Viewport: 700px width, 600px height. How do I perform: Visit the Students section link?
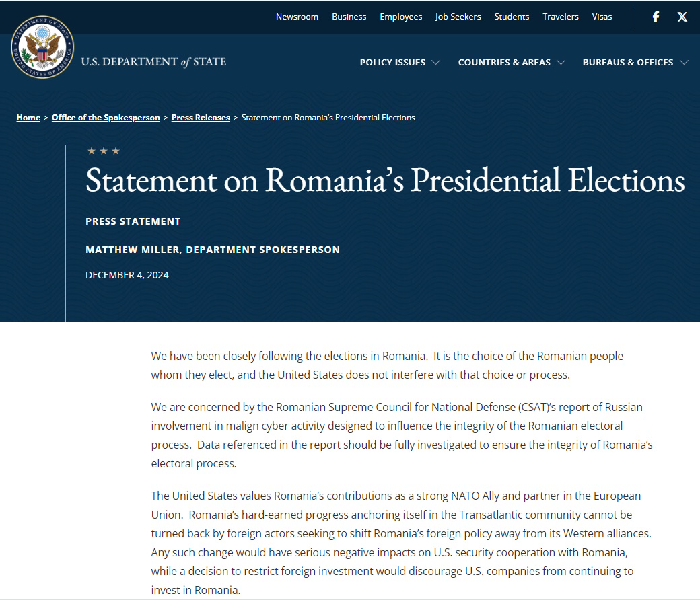pyautogui.click(x=512, y=17)
